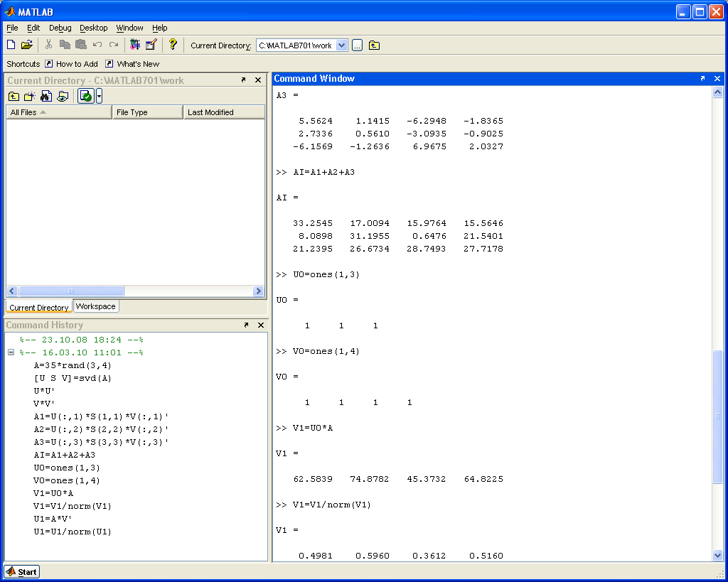Click the Redo arrow icon
The image size is (728, 582).
114,45
